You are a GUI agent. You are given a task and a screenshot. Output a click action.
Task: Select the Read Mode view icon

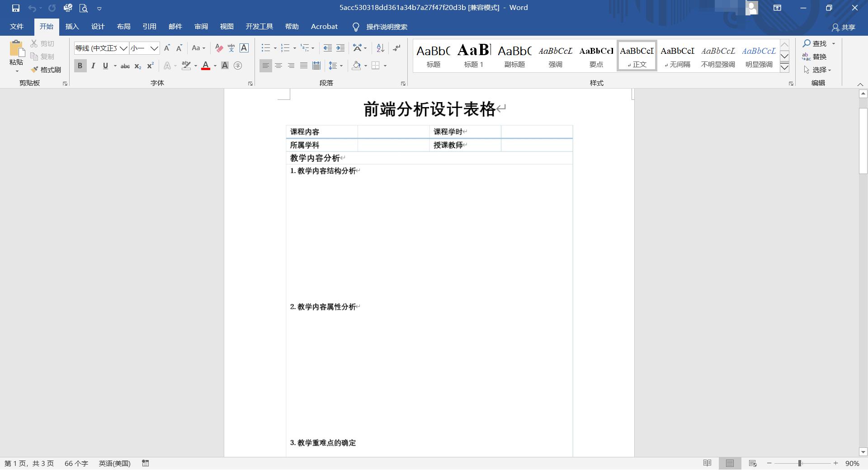[708, 463]
